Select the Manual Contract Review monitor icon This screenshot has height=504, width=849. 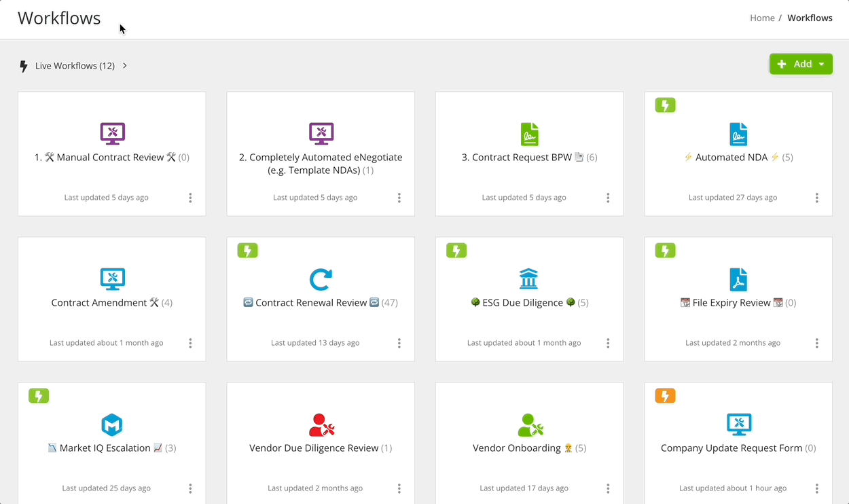[x=111, y=133]
